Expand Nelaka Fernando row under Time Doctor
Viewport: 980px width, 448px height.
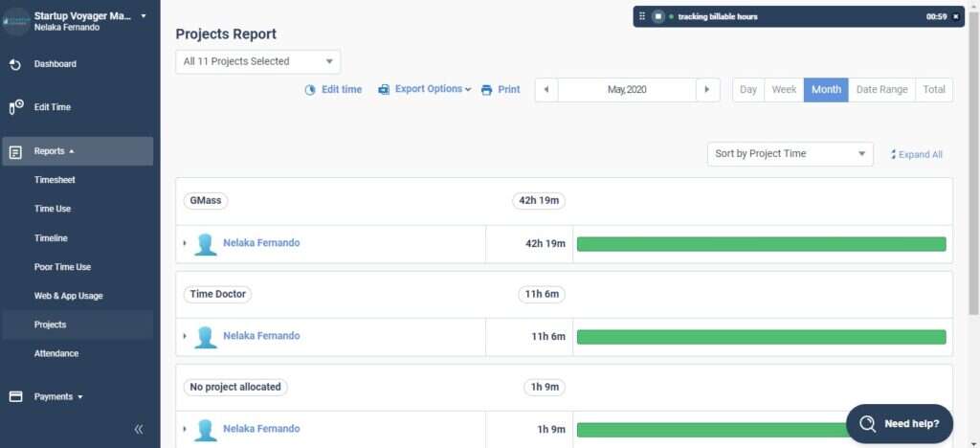click(x=185, y=336)
